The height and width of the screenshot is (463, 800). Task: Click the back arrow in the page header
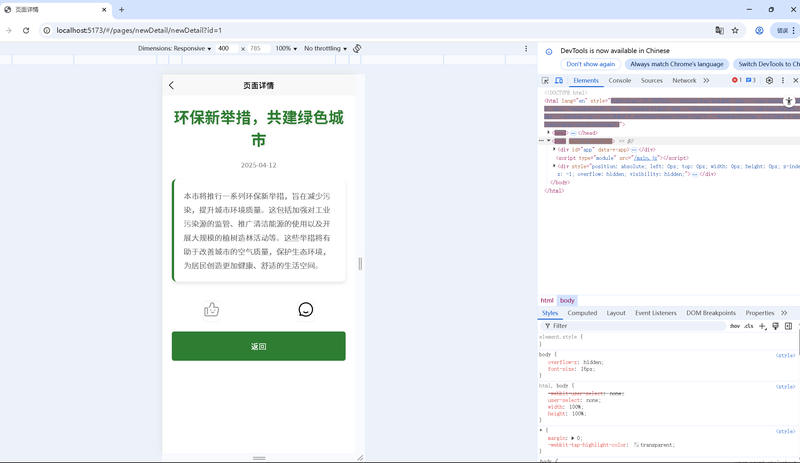(x=171, y=85)
